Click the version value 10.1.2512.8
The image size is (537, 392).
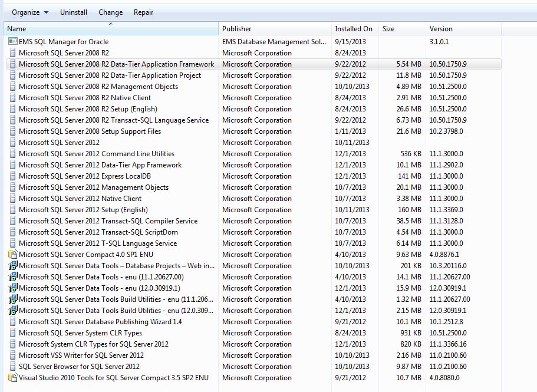[446, 322]
